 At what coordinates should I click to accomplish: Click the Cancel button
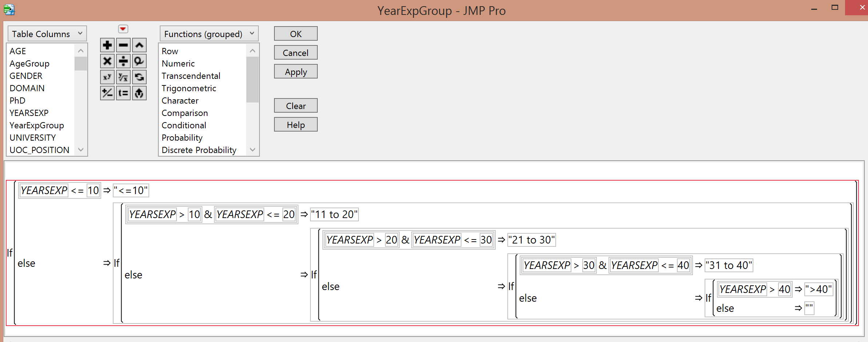coord(296,53)
